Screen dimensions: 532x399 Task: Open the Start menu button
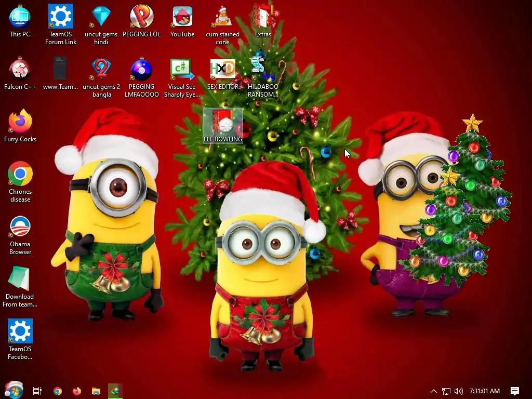point(14,391)
